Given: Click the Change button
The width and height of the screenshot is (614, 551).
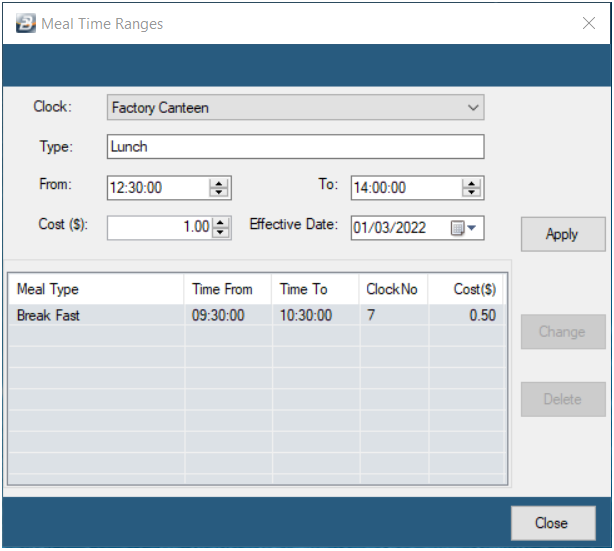Looking at the screenshot, I should coord(563,332).
